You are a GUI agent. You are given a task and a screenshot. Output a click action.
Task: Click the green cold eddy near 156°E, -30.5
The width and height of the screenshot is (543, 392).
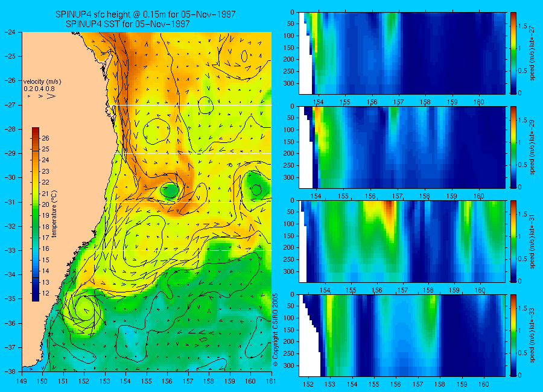coord(170,190)
